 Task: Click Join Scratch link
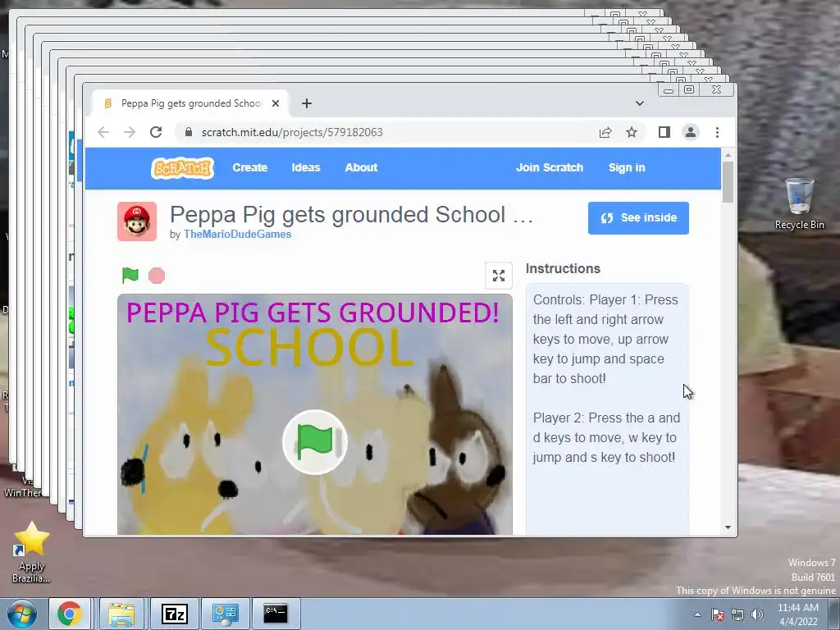[x=550, y=167]
